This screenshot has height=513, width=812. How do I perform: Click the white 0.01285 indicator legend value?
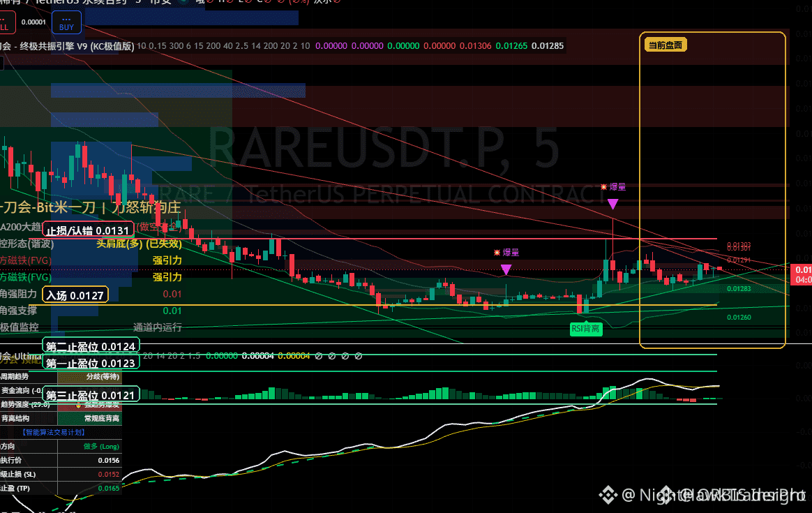pyautogui.click(x=548, y=46)
